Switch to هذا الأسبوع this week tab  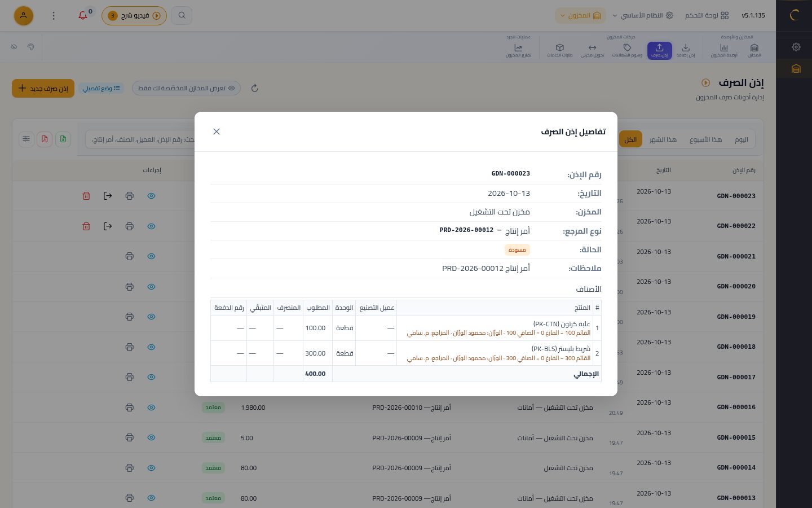click(x=705, y=139)
